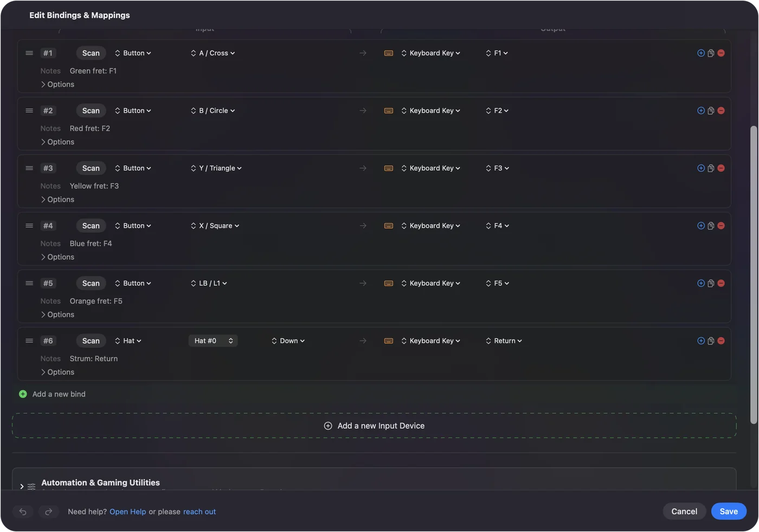The image size is (759, 532).
Task: Duplicate binding #4 with copy icon
Action: tap(711, 226)
